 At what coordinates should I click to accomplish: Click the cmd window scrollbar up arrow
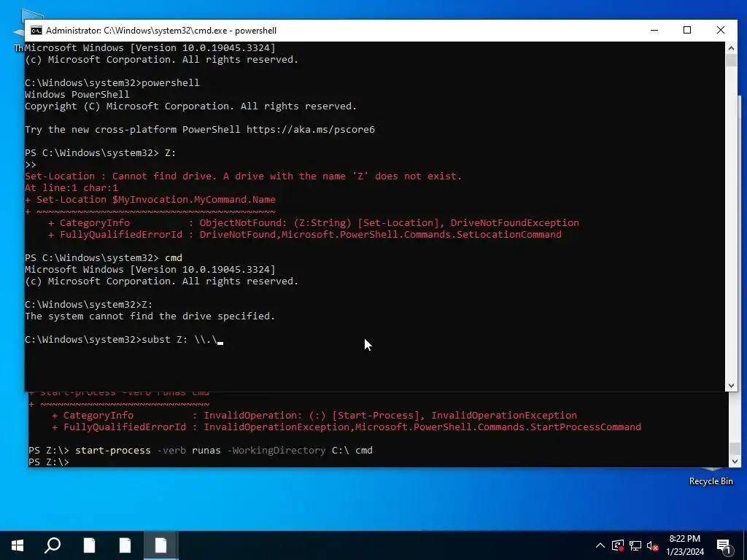point(731,47)
